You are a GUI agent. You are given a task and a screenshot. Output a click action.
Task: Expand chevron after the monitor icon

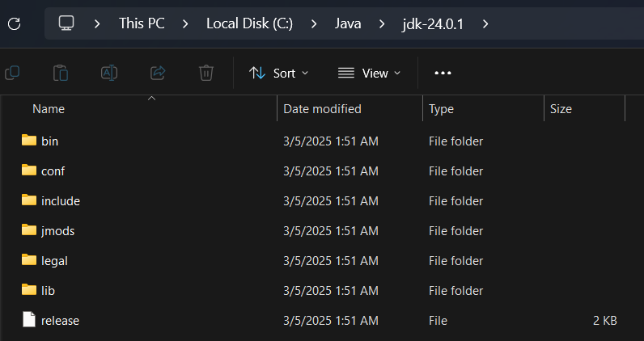pyautogui.click(x=97, y=23)
